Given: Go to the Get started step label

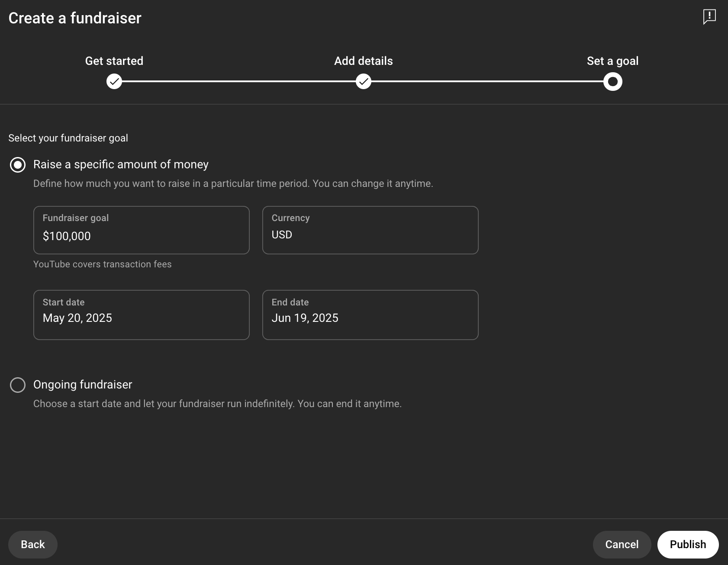Looking at the screenshot, I should click(114, 61).
